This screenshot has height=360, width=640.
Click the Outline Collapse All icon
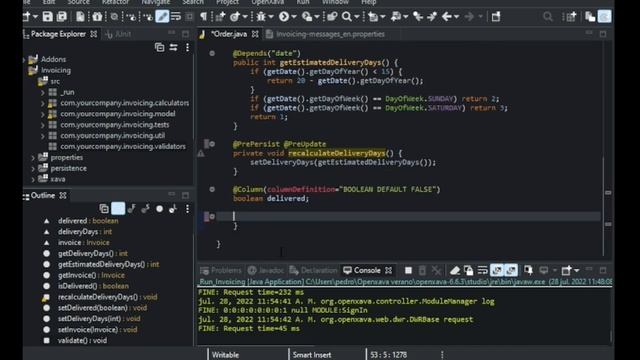click(104, 209)
